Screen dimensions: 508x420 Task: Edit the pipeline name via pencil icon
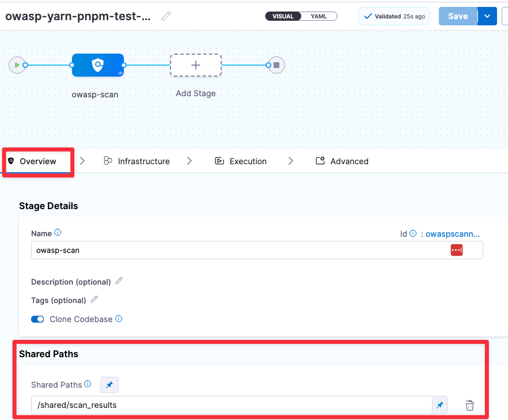(165, 16)
